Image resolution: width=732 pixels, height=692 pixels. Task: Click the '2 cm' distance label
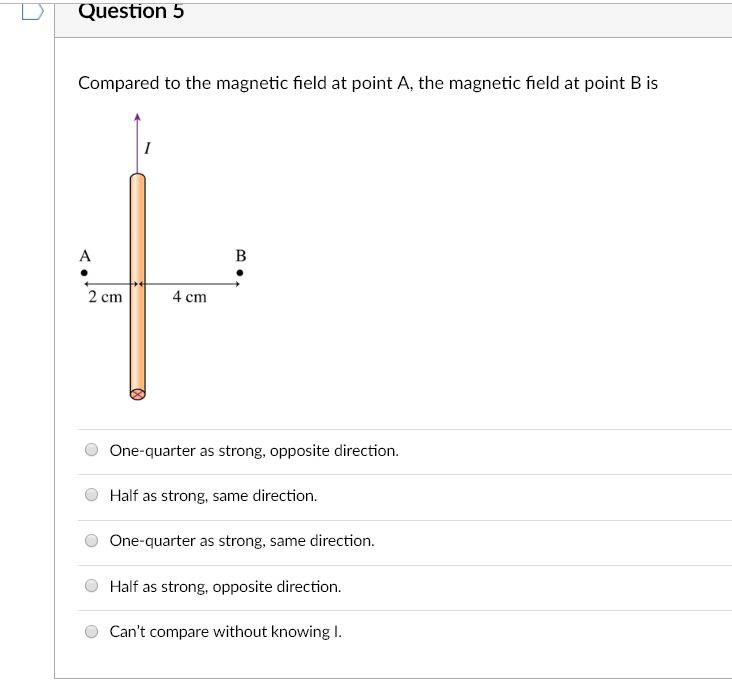coord(105,297)
